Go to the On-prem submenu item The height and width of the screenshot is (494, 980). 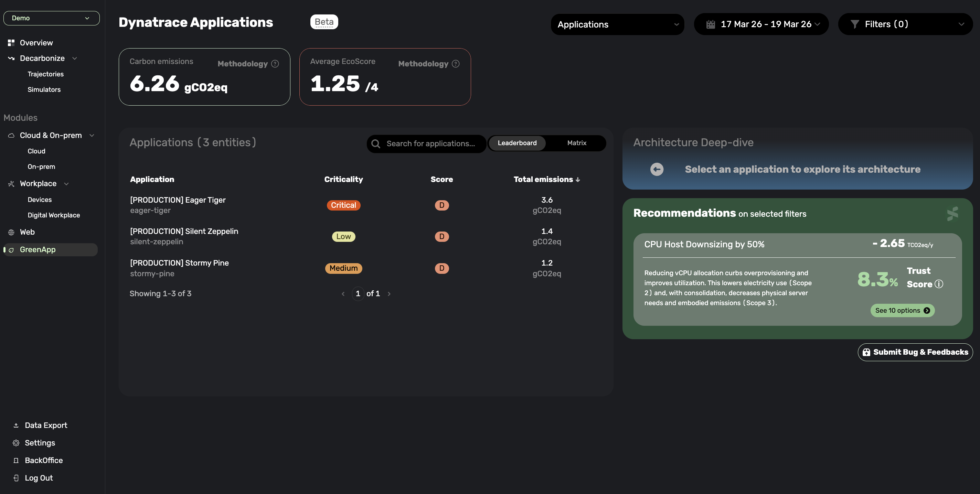point(41,167)
